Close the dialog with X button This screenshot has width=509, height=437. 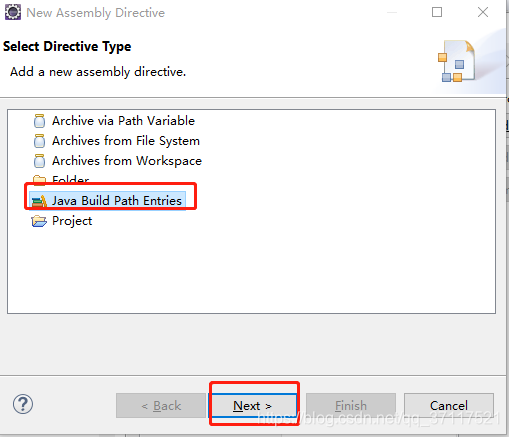tap(483, 12)
